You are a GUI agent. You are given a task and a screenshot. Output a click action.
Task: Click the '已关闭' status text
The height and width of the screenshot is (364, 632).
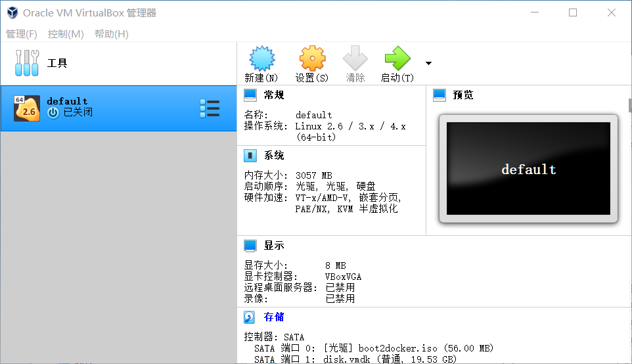78,112
